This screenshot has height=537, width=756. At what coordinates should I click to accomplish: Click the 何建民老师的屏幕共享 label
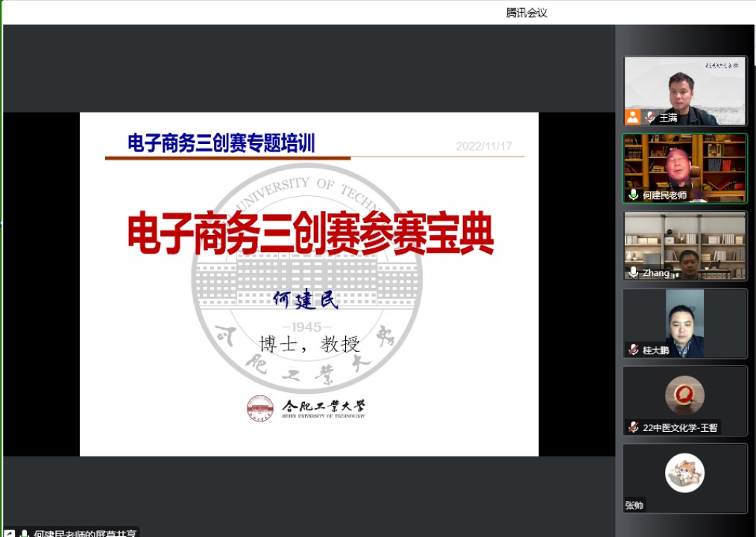coord(84,533)
